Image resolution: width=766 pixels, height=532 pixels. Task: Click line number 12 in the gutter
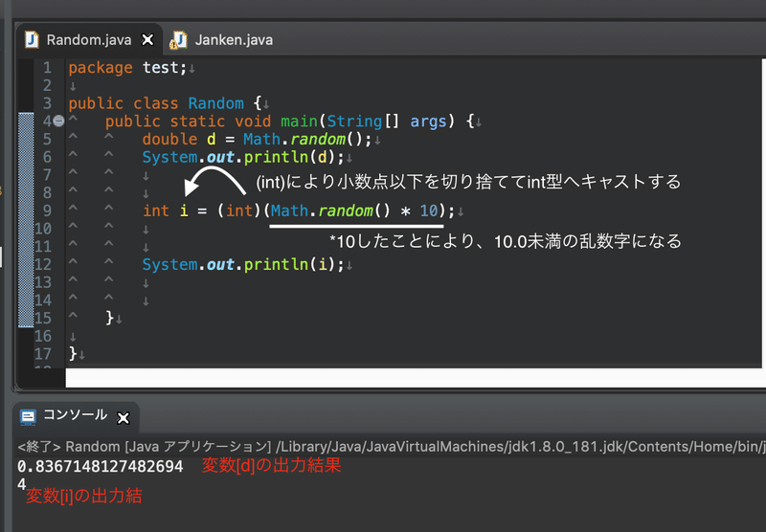coord(43,264)
